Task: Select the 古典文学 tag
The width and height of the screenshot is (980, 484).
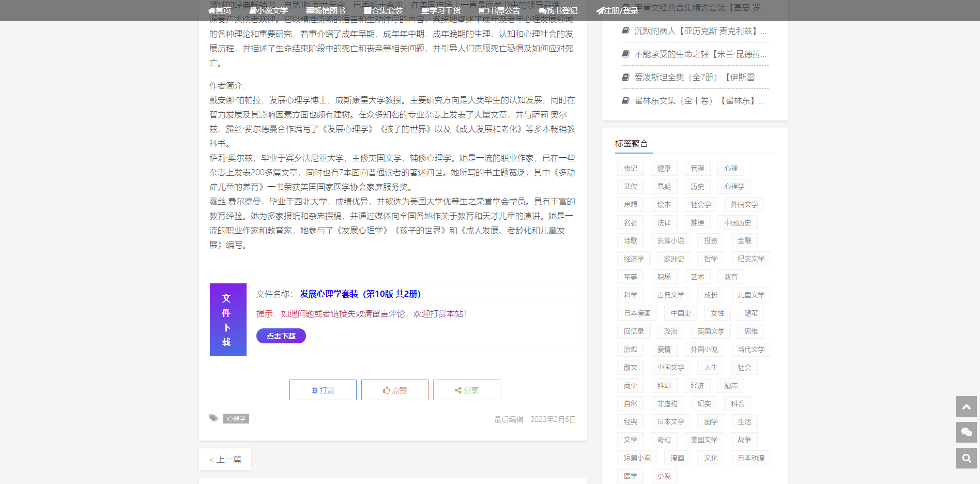Action: [x=671, y=295]
